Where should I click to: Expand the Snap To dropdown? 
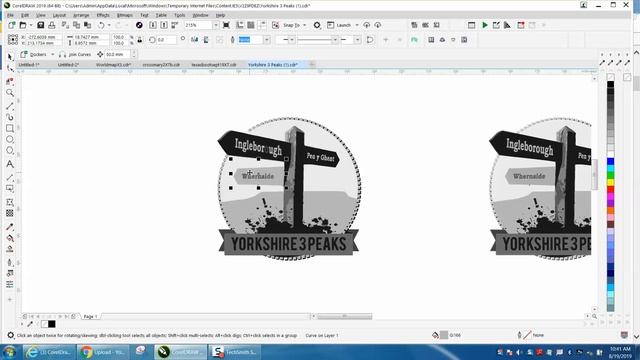[x=304, y=25]
